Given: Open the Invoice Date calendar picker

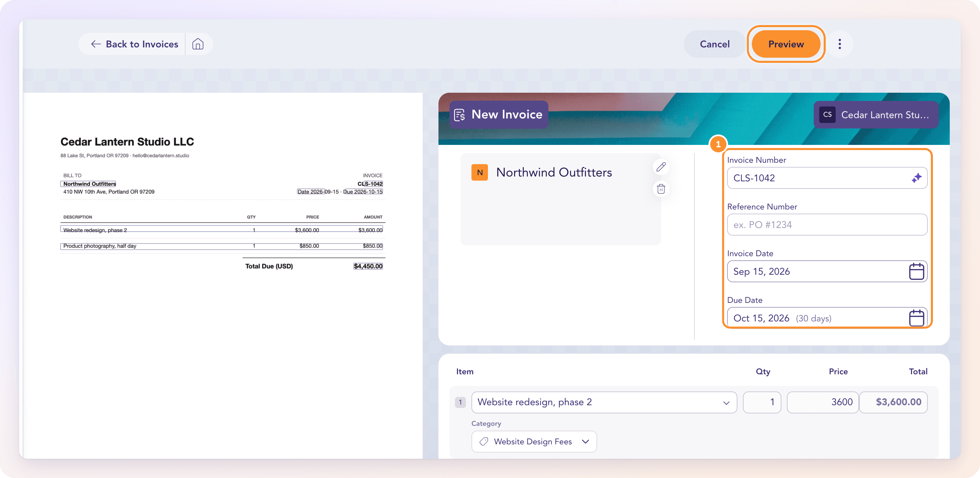Looking at the screenshot, I should point(916,272).
